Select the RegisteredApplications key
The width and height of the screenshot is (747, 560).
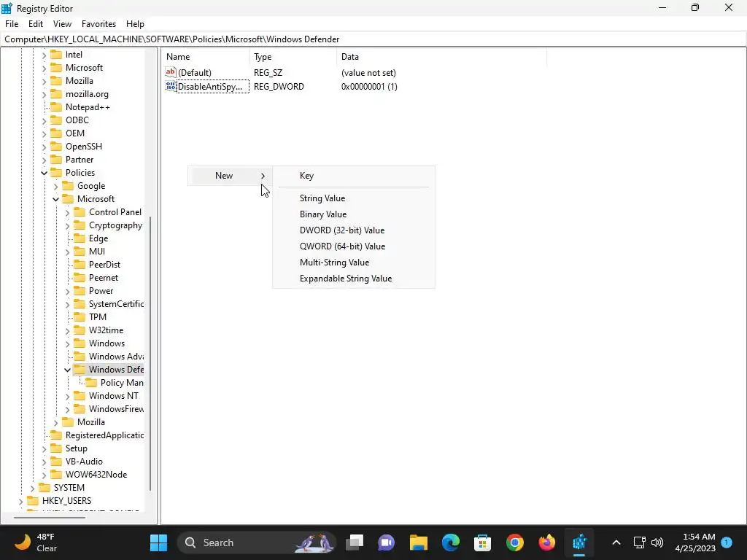[x=104, y=435]
